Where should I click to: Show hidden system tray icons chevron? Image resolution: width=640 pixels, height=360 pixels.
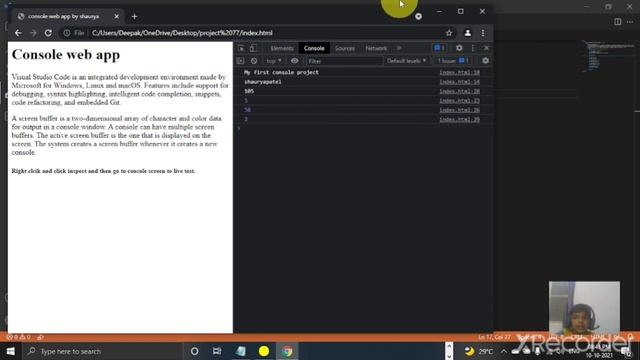(x=504, y=351)
